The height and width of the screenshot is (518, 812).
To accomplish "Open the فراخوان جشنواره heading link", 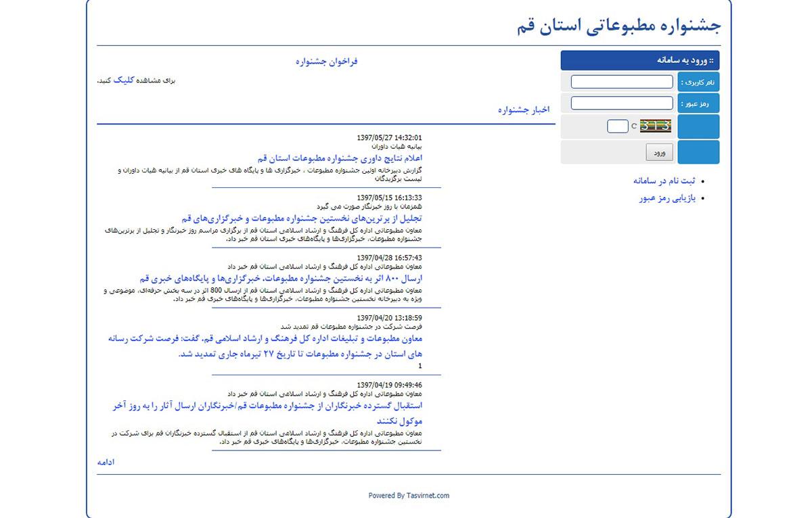I will [327, 62].
